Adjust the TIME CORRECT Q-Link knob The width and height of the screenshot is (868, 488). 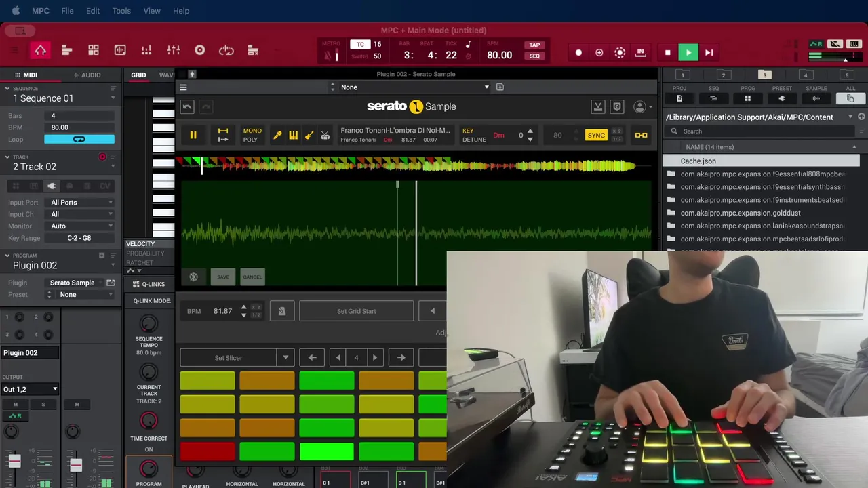coord(149,421)
